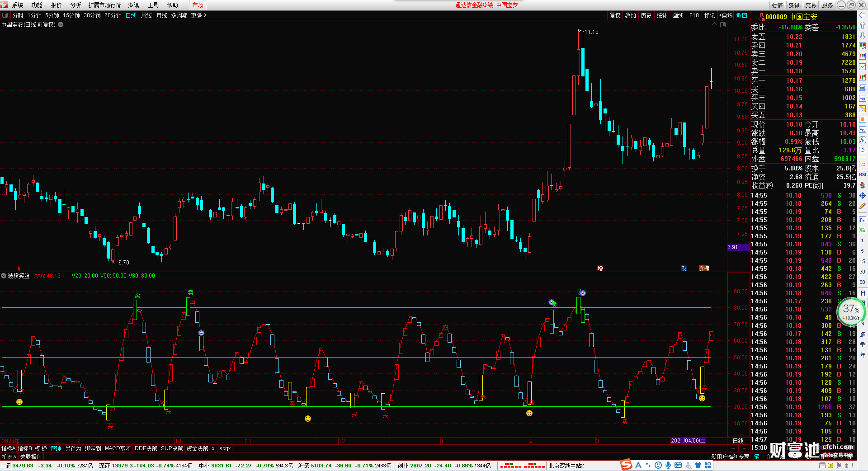Toggle Sogou English/Chinese A mode
This screenshot has width=868, height=471.
pyautogui.click(x=638, y=466)
